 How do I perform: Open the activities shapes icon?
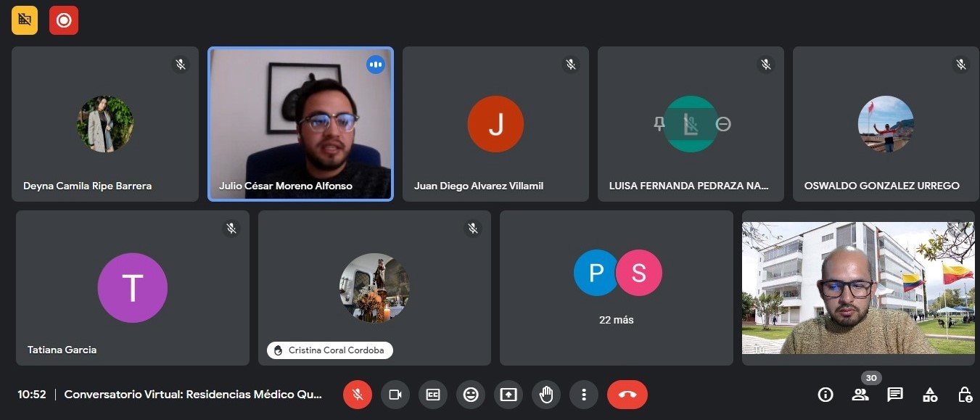pyautogui.click(x=930, y=395)
